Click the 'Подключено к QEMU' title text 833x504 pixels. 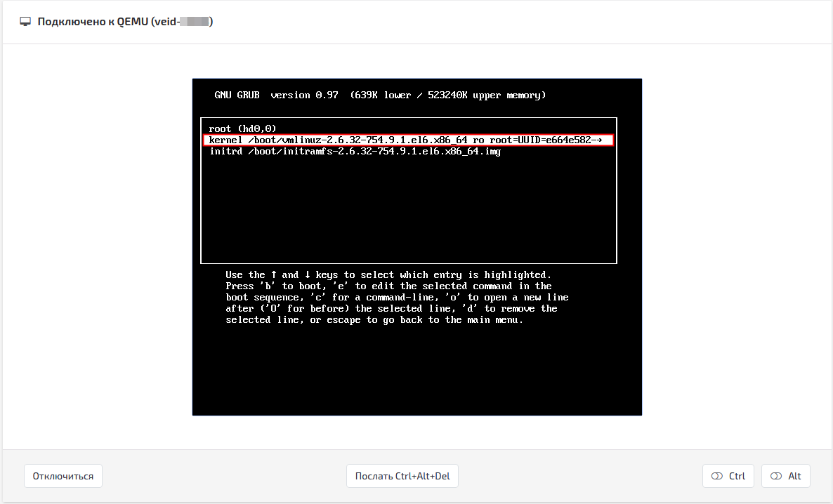[x=125, y=22]
